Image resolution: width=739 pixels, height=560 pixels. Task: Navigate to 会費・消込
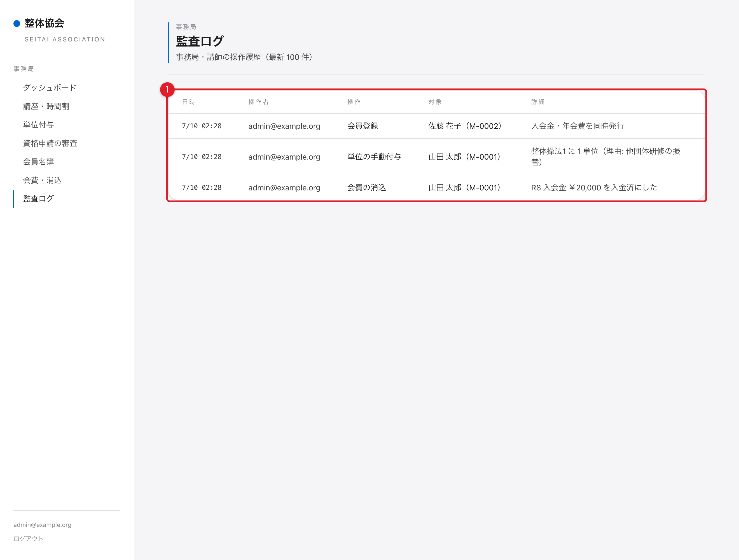point(43,180)
